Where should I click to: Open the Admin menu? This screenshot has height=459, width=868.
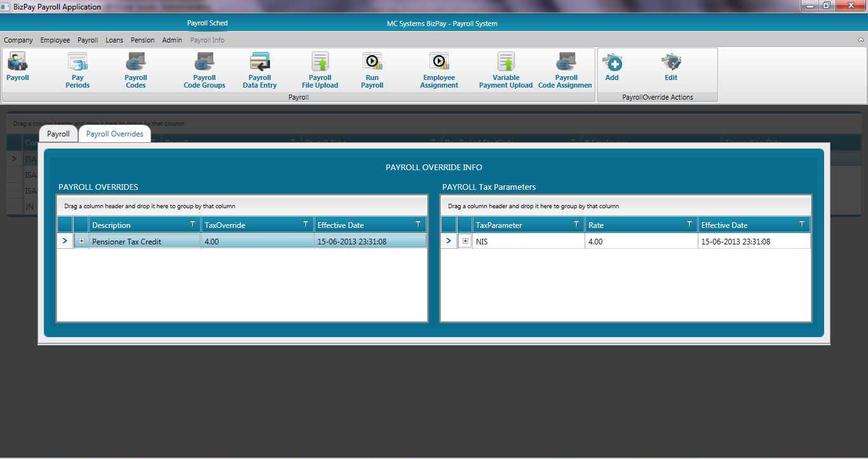172,39
